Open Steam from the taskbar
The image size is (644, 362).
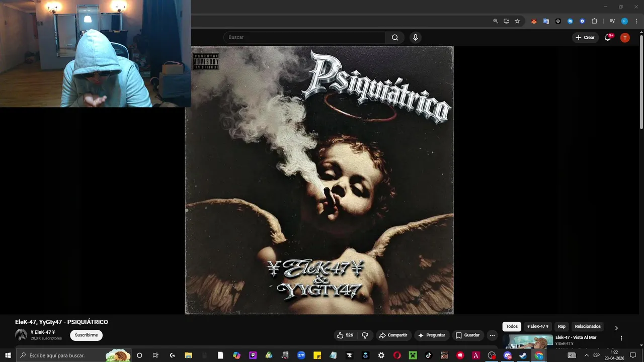click(523, 355)
